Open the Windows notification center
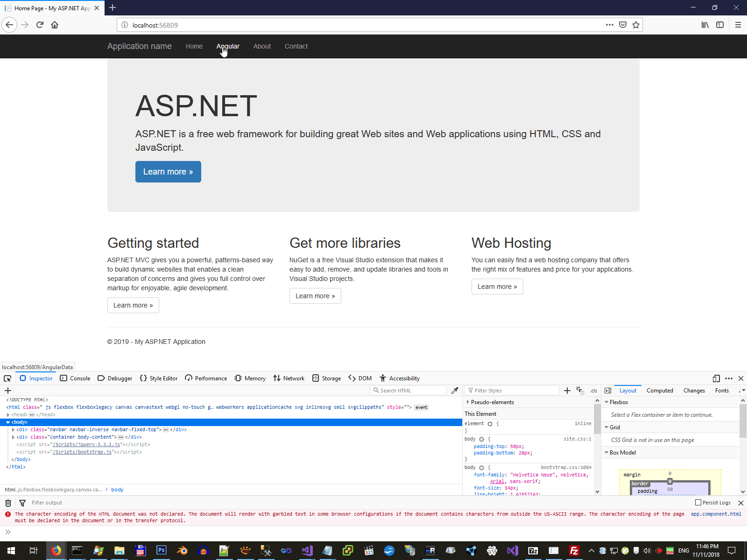 (732, 551)
